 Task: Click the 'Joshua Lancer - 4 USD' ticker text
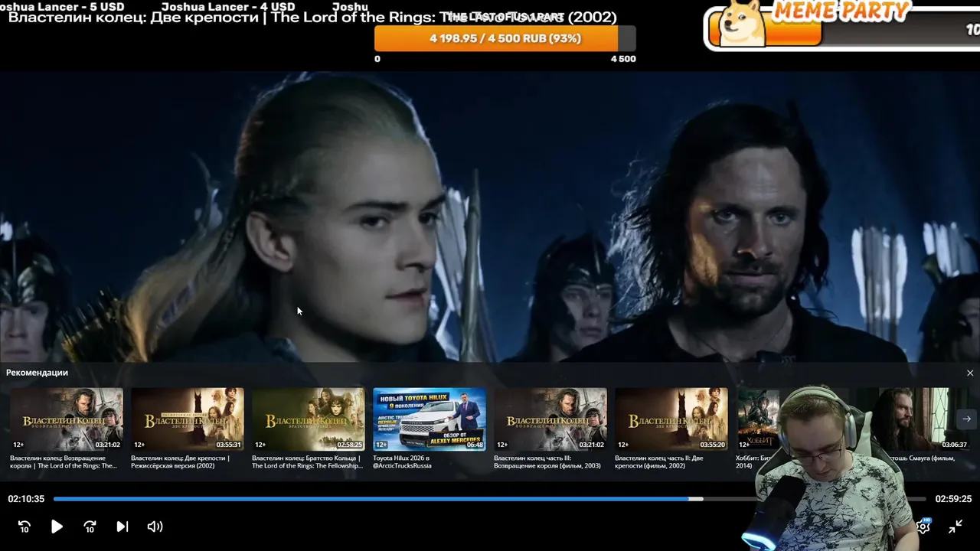tap(228, 7)
